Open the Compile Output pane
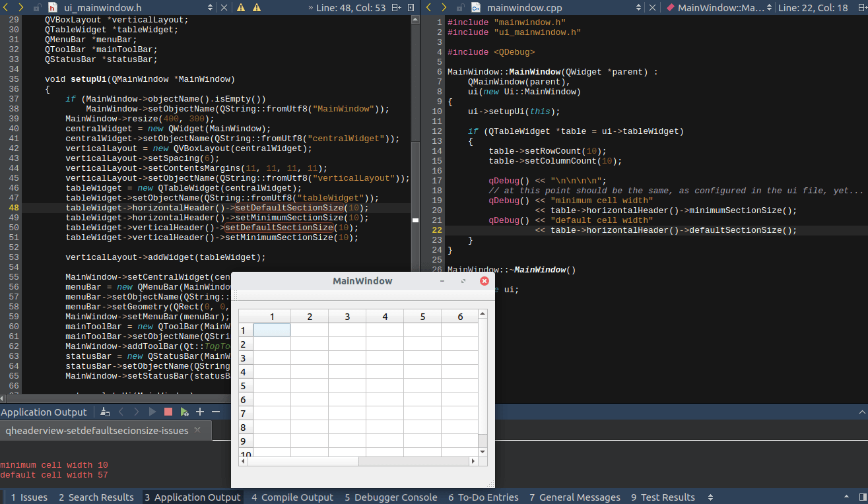Image resolution: width=868 pixels, height=504 pixels. point(292,497)
